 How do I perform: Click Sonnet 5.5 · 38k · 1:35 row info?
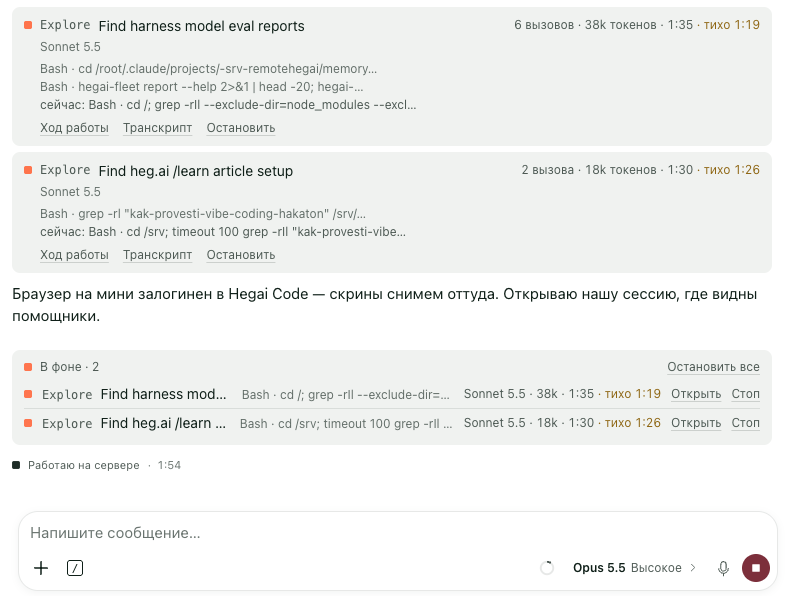point(529,394)
